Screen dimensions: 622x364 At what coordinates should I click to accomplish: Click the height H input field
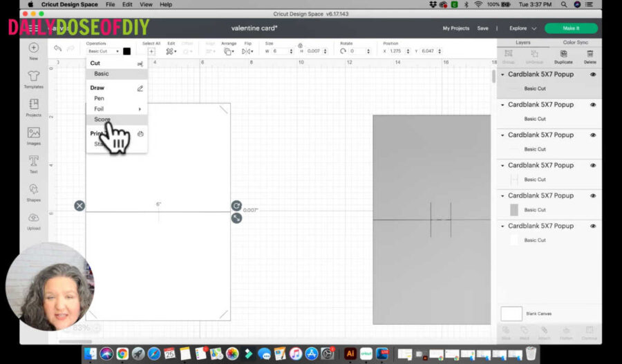point(313,52)
